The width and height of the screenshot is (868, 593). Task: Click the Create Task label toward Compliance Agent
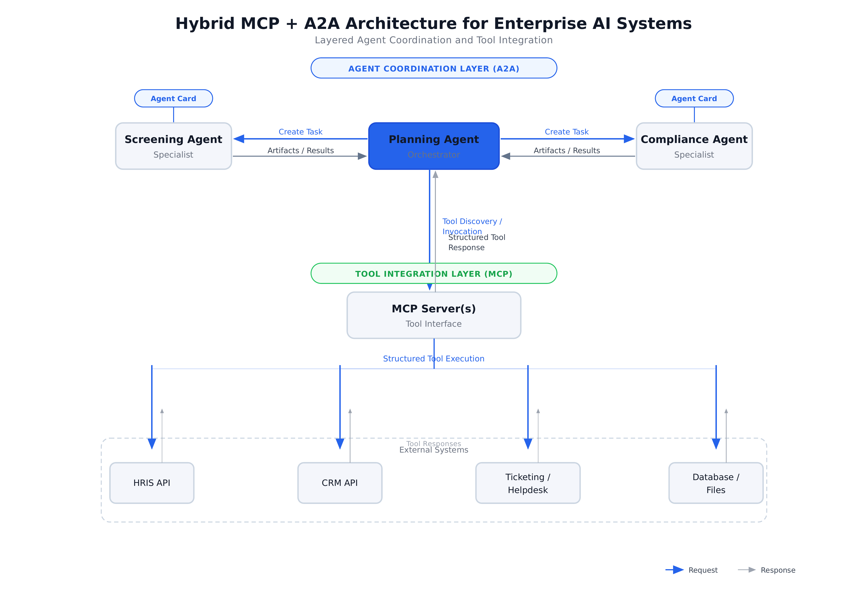[566, 131]
